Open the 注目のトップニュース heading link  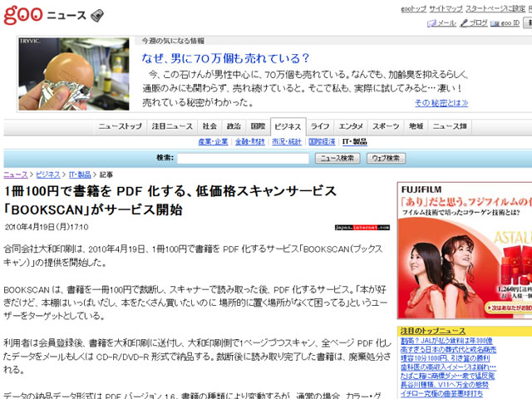click(433, 331)
